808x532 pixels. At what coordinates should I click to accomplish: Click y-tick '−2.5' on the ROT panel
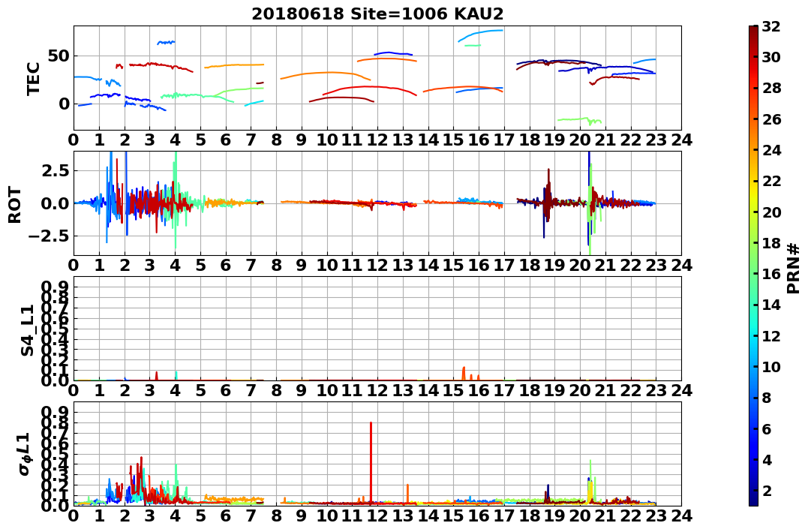point(50,236)
